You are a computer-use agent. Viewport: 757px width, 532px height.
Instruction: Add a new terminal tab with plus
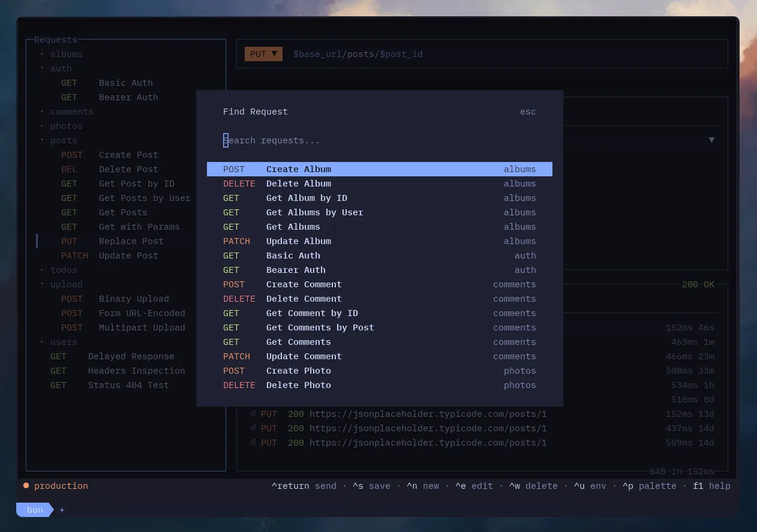click(x=62, y=510)
